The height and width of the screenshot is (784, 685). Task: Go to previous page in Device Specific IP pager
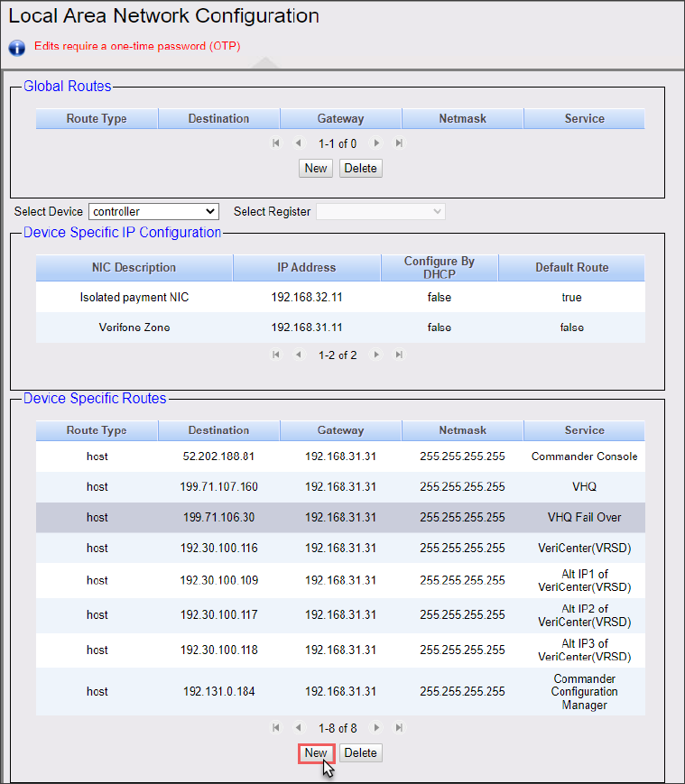coord(298,355)
